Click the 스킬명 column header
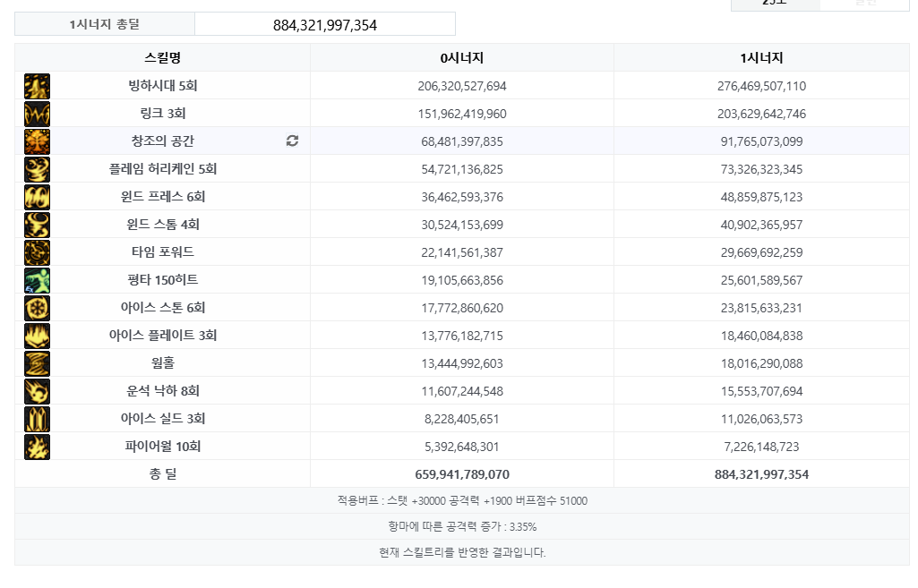 (162, 58)
